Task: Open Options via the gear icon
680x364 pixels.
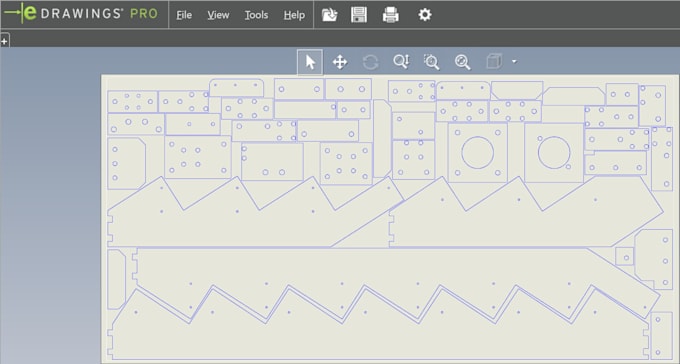Action: point(425,15)
